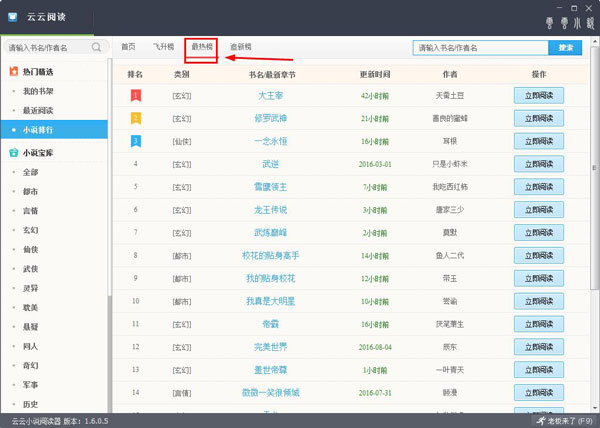This screenshot has height=428, width=600.
Task: Click the red rank 1 badge
Action: [136, 95]
